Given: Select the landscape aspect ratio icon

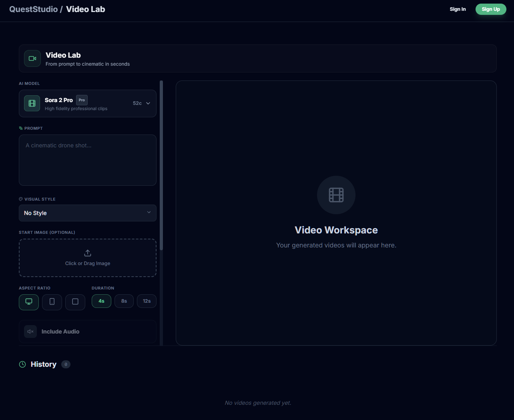Looking at the screenshot, I should point(28,302).
